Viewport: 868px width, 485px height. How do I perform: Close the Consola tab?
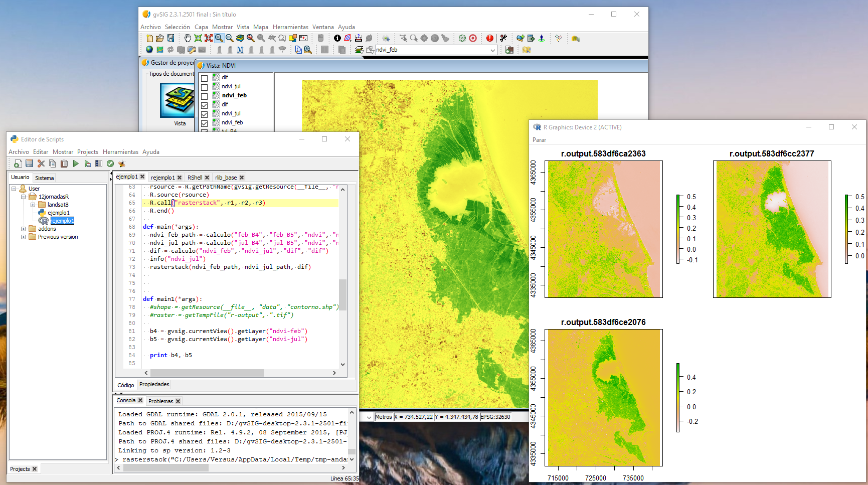(x=140, y=400)
